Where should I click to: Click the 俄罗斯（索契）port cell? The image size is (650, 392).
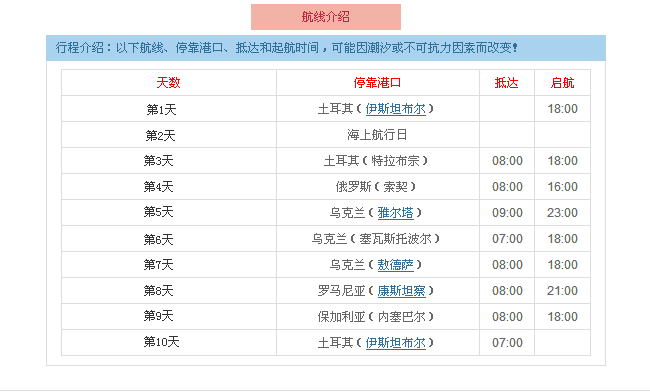pos(378,186)
